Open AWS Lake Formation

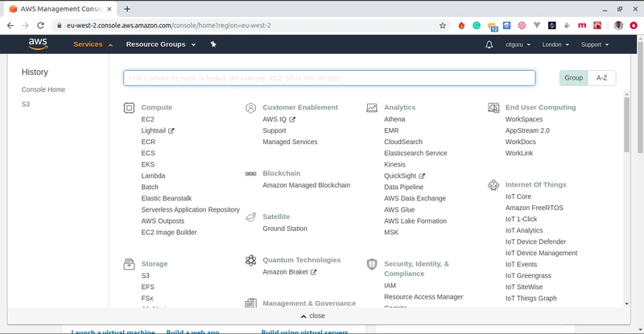[415, 221]
